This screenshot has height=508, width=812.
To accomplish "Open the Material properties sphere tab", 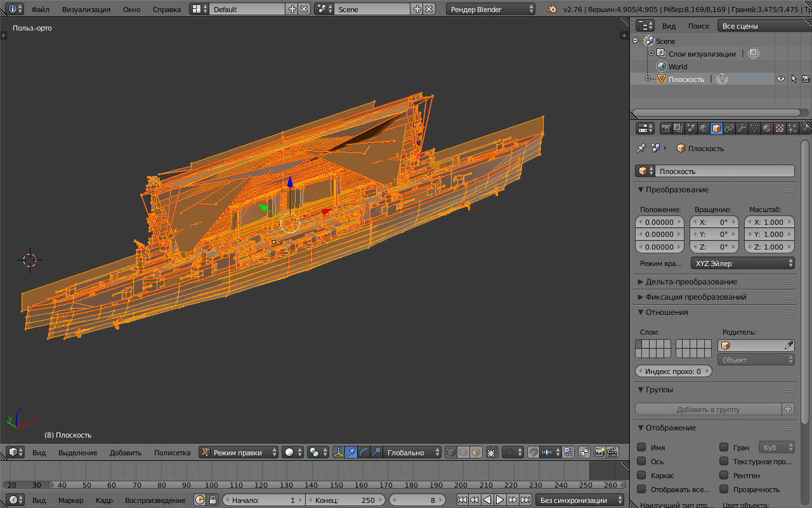I will point(767,128).
